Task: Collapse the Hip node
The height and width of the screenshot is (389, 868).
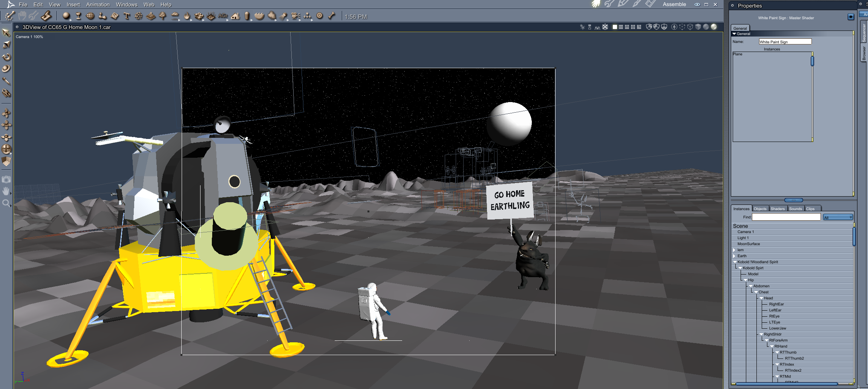Action: [746, 280]
